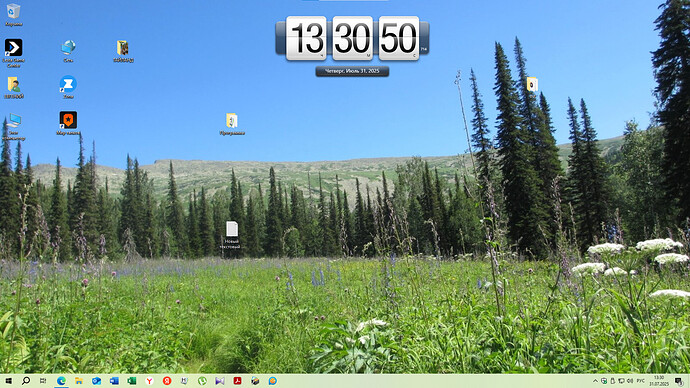Screen dimensions: 690x388
Task: Select the Zoom desktop shortcut
Action: 68,87
